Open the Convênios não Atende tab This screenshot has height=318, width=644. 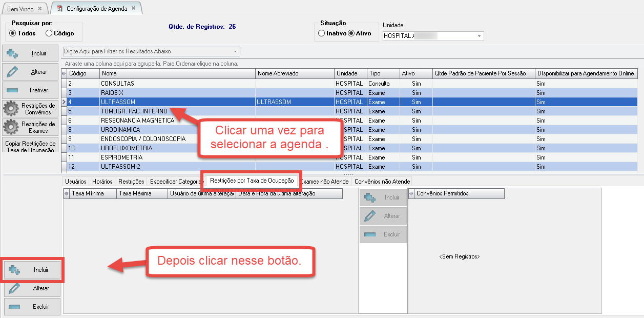point(382,182)
